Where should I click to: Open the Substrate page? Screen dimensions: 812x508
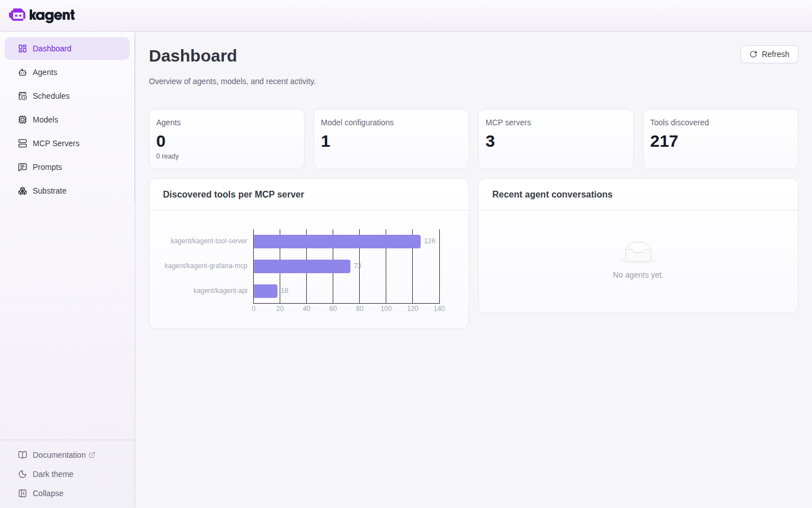(x=67, y=191)
